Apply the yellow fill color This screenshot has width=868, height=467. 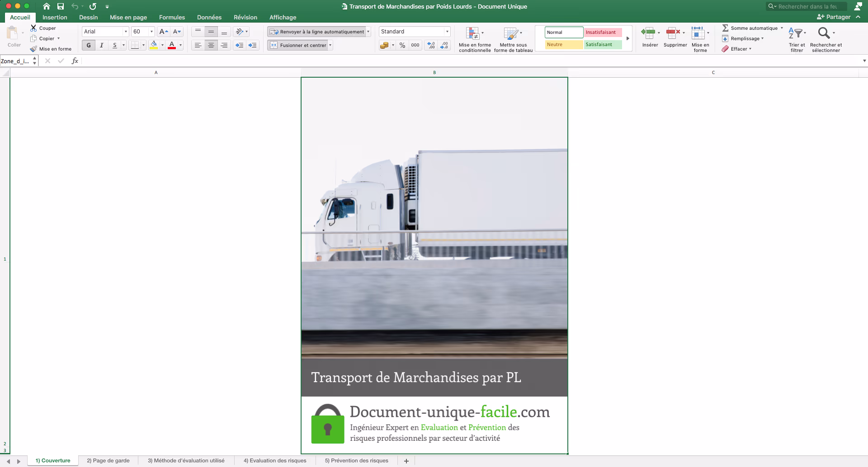point(154,45)
